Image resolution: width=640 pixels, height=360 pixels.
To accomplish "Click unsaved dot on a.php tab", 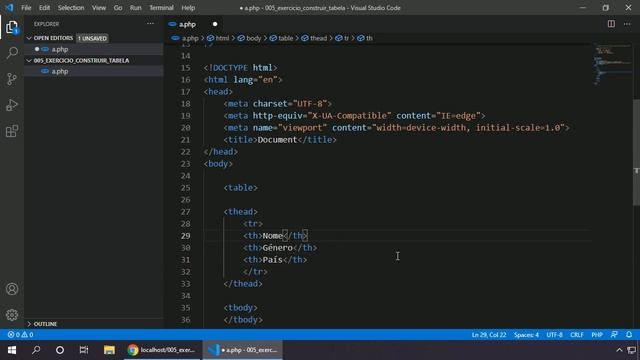I will point(215,24).
